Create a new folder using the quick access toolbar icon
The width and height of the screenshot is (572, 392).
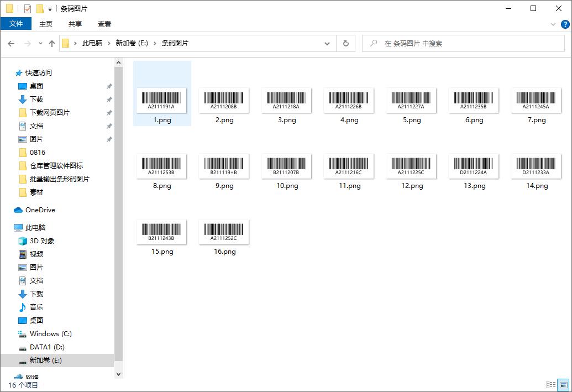(x=39, y=8)
